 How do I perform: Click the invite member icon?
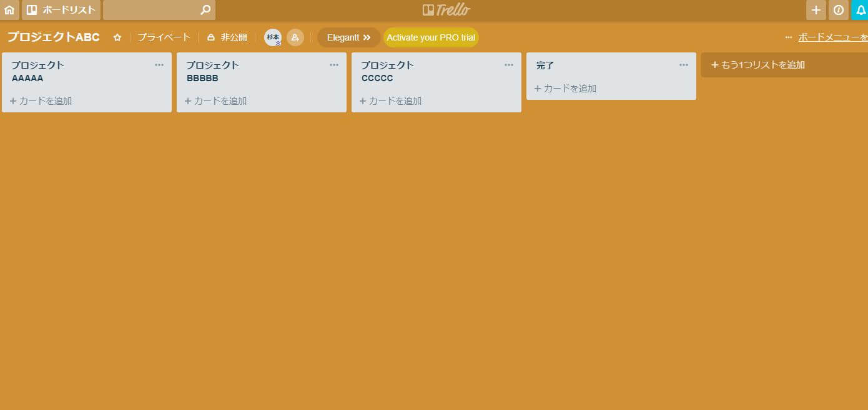[295, 37]
